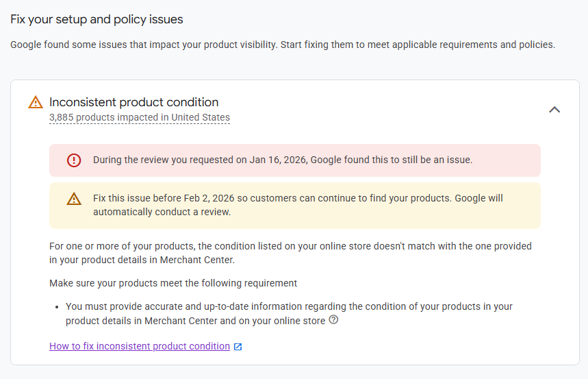Click 'United States' in the impacted products line

[x=201, y=117]
